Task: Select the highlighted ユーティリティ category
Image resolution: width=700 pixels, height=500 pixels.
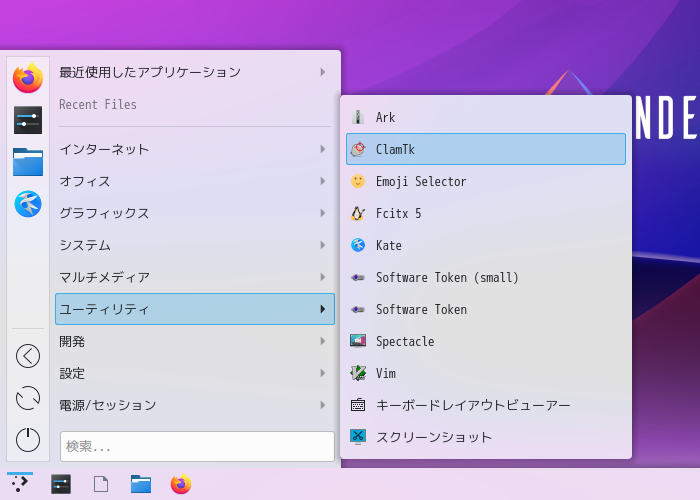Action: [195, 309]
